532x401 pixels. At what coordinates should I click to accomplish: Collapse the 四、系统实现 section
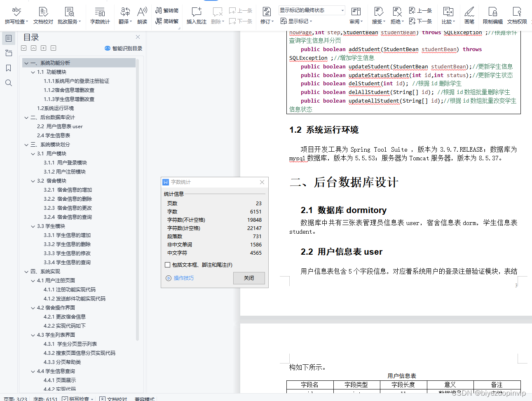pos(26,272)
